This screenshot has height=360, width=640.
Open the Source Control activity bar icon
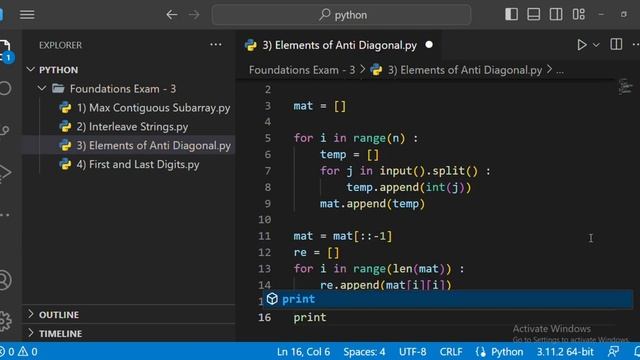pos(5,130)
